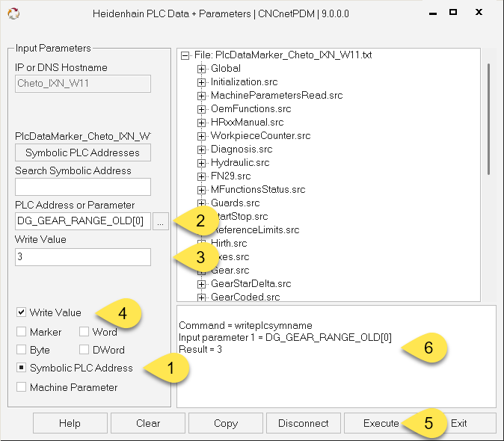
Task: Click the Help button
Action: coord(70,423)
